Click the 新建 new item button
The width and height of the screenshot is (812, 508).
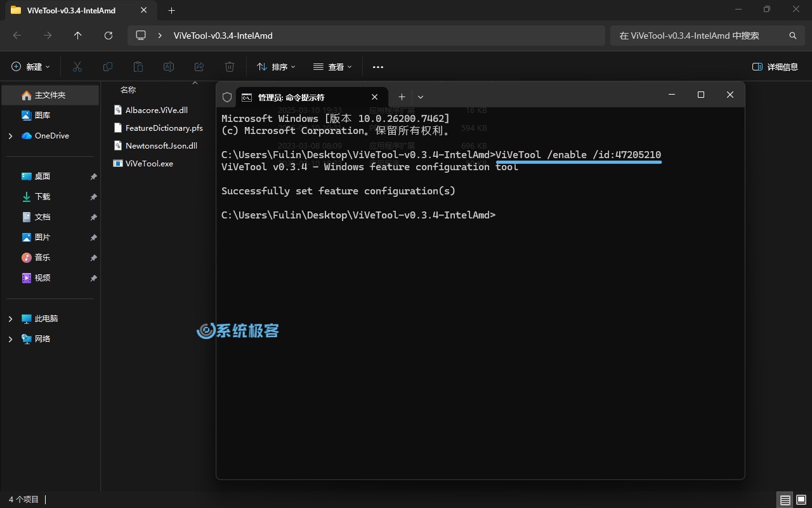click(31, 67)
